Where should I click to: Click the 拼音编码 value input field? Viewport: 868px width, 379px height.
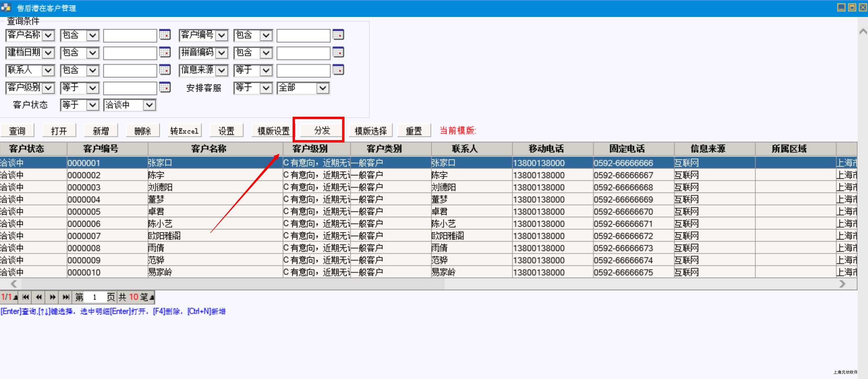pos(303,53)
